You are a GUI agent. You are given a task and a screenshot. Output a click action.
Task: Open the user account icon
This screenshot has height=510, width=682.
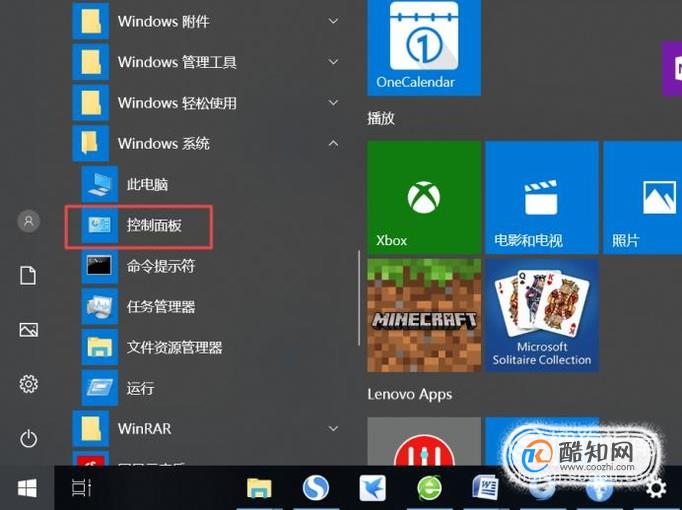[x=28, y=221]
